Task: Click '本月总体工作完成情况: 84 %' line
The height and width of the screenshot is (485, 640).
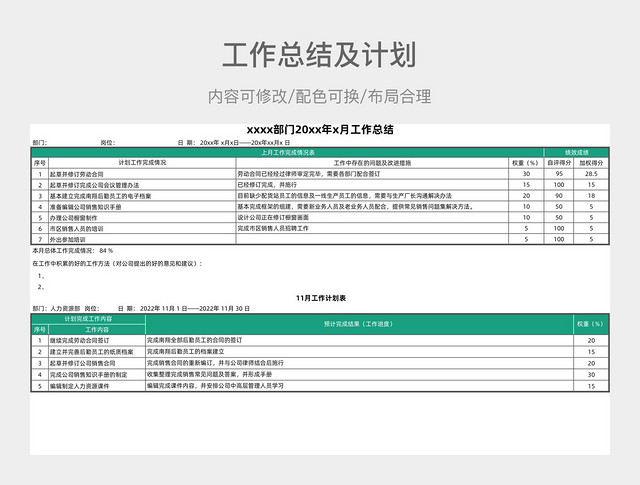Action: [73, 251]
